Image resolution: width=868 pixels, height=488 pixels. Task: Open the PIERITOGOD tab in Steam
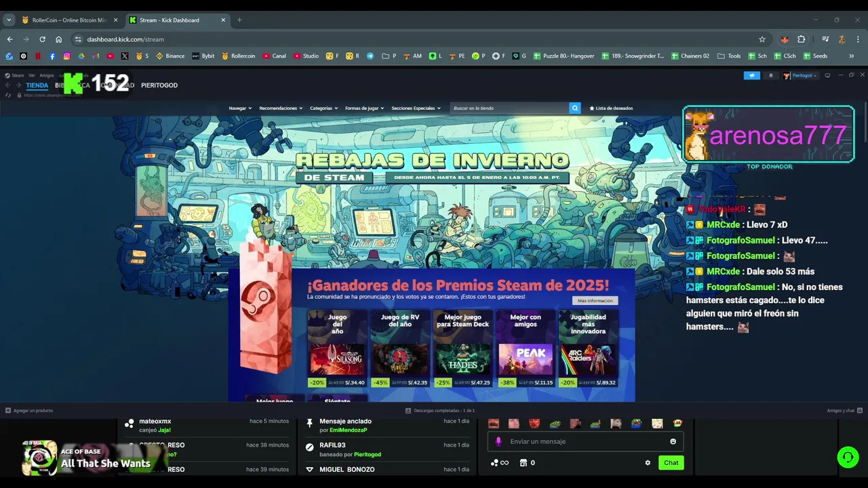(159, 85)
